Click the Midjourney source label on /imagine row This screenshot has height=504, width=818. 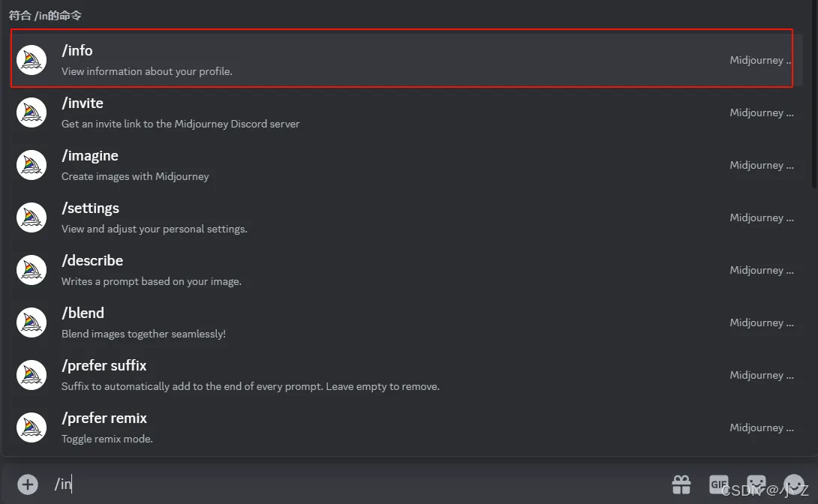point(761,165)
